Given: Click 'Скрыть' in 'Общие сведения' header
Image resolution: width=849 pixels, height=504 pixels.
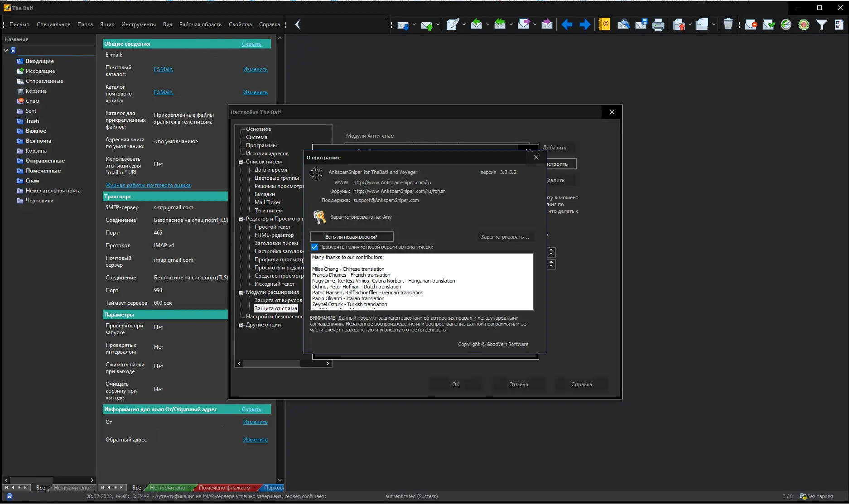Looking at the screenshot, I should [251, 44].
